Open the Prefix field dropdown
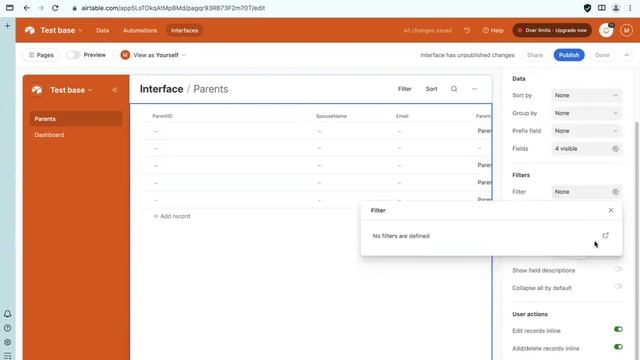Screen dimensions: 640x360 (x=587, y=131)
